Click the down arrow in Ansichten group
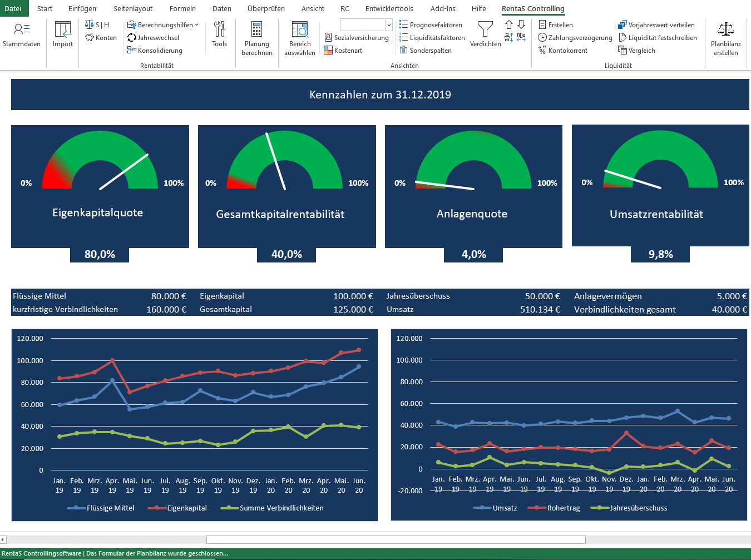Viewport: 751px width, 560px height. (521, 24)
